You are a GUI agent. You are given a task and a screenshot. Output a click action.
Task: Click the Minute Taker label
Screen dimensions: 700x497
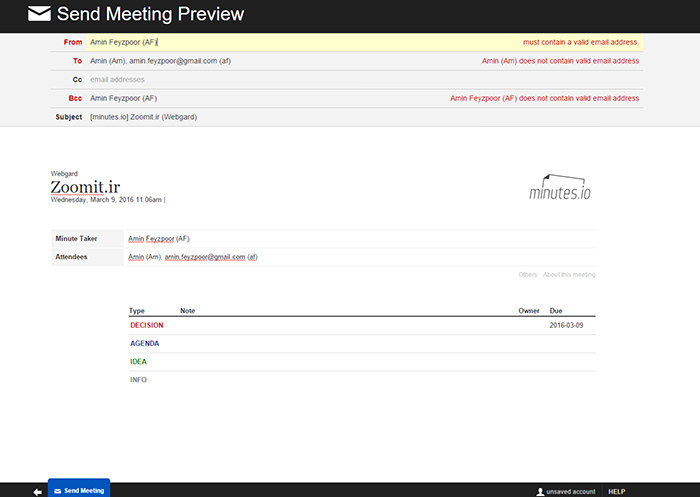[x=76, y=239]
